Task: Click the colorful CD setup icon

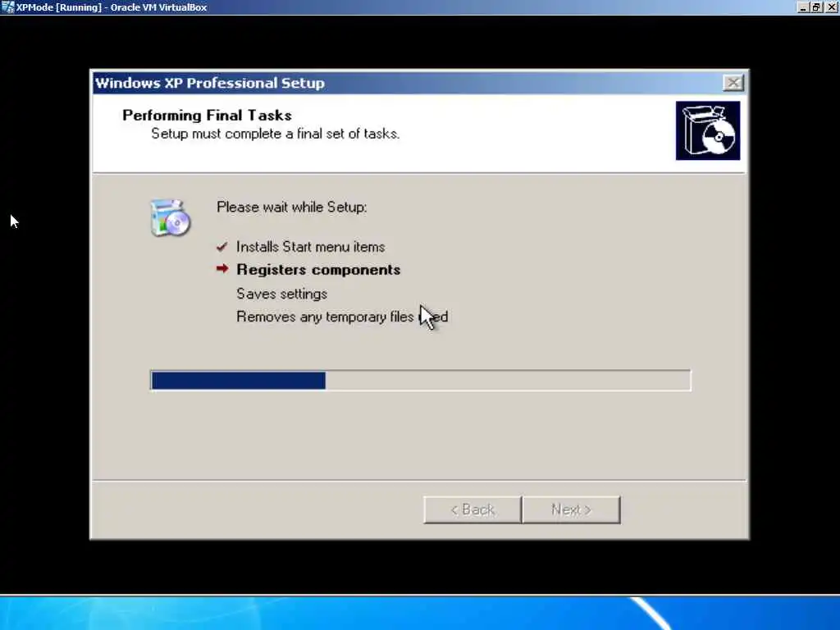Action: coord(170,217)
